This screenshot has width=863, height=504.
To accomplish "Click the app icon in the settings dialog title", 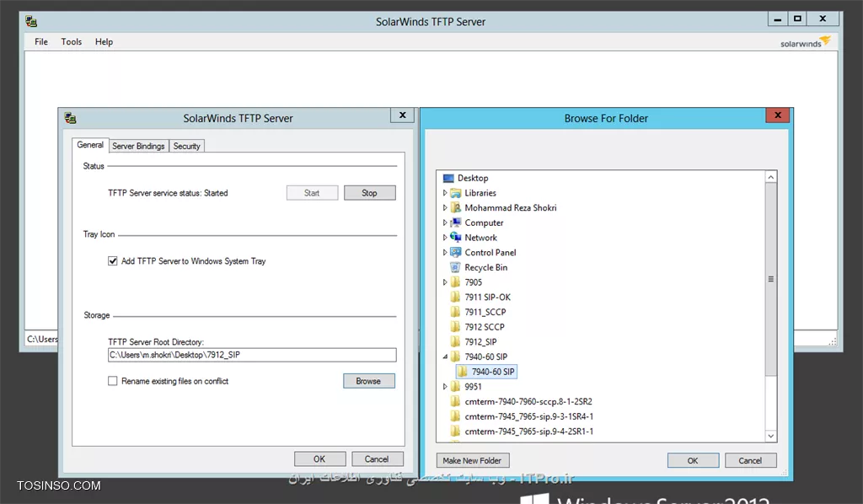I will (71, 118).
